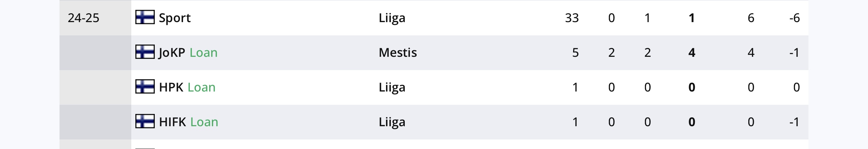Viewport: 868px width, 149px height.
Task: Open the JoKP team link
Action: point(172,53)
